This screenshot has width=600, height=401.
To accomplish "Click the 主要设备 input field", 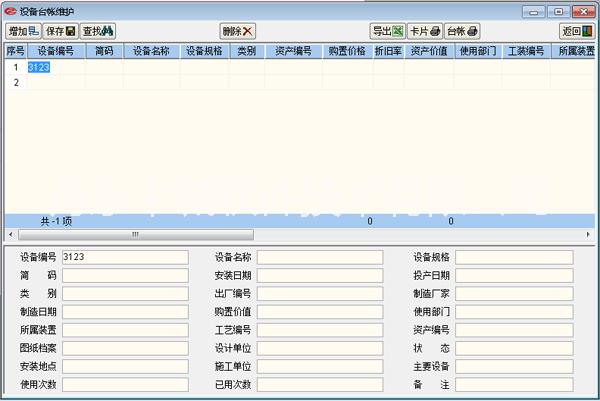I will click(x=514, y=367).
